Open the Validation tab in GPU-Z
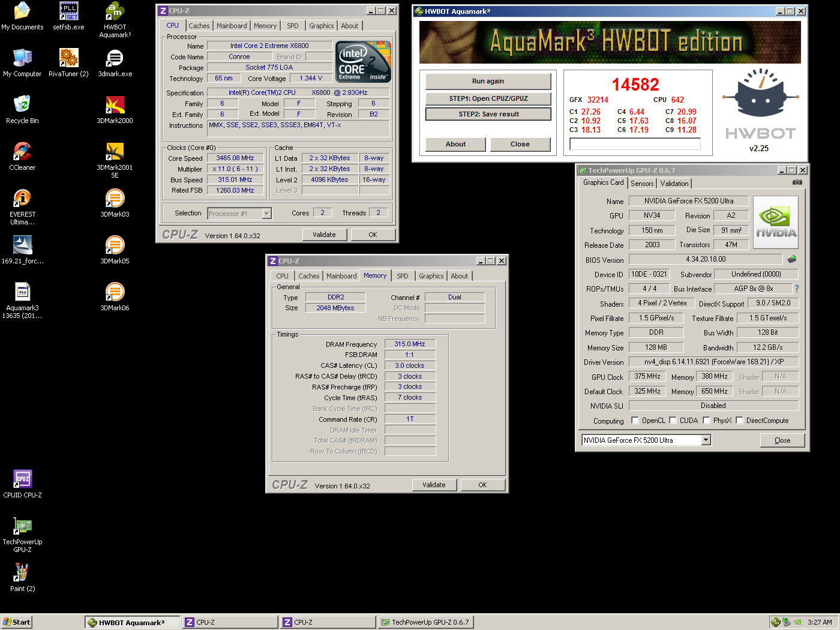 point(674,184)
